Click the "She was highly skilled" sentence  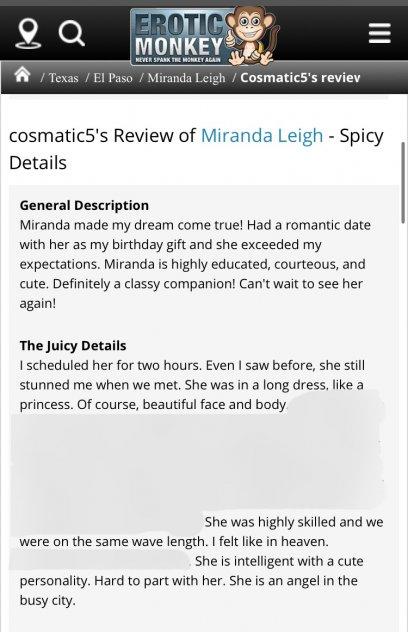[201, 532]
